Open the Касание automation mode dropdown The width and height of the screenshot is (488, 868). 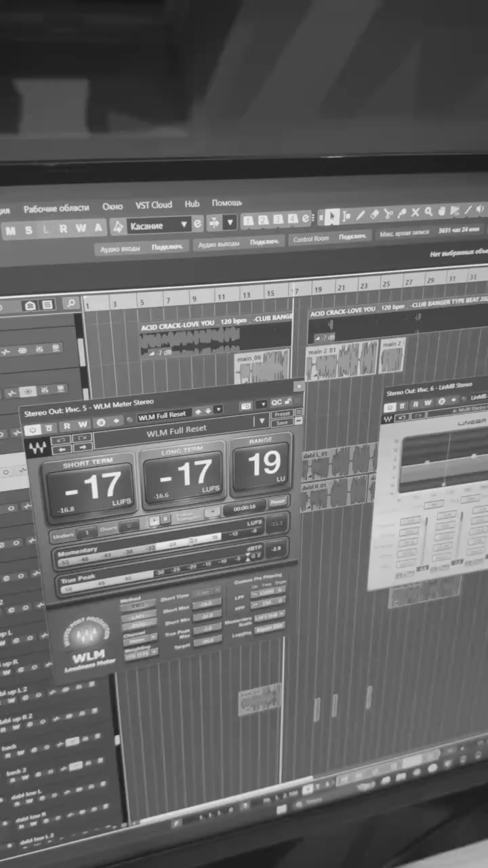click(x=159, y=225)
